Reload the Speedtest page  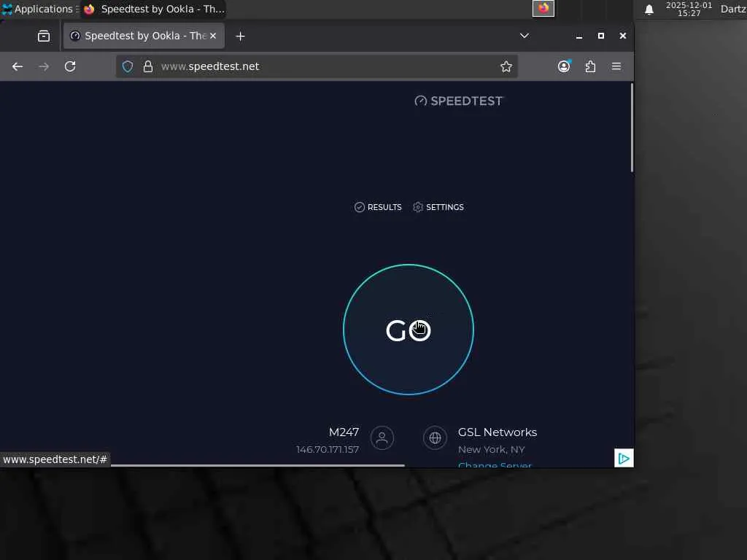click(70, 66)
